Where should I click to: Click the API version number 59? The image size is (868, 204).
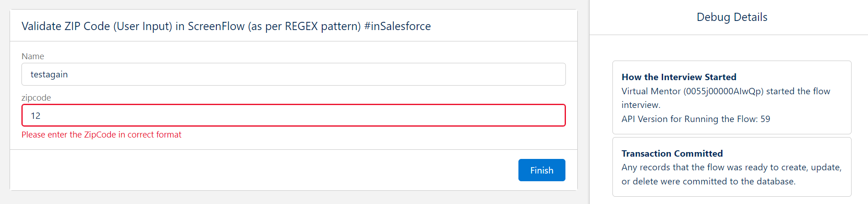coord(765,119)
